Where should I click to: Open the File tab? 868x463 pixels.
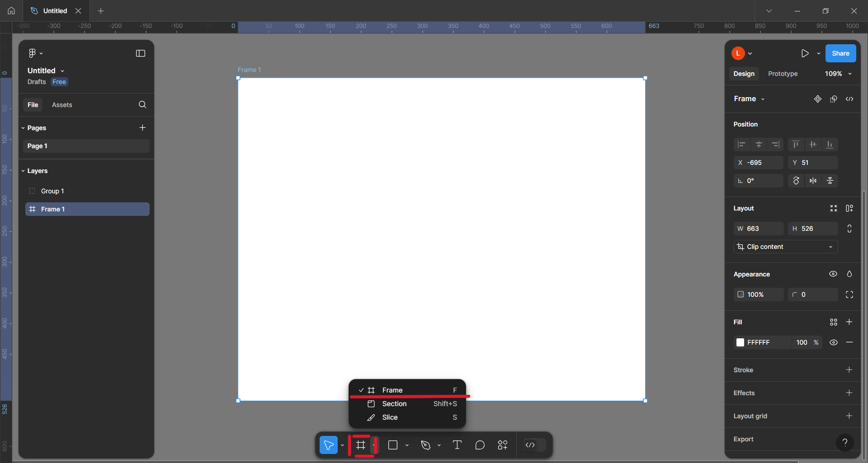click(x=33, y=105)
